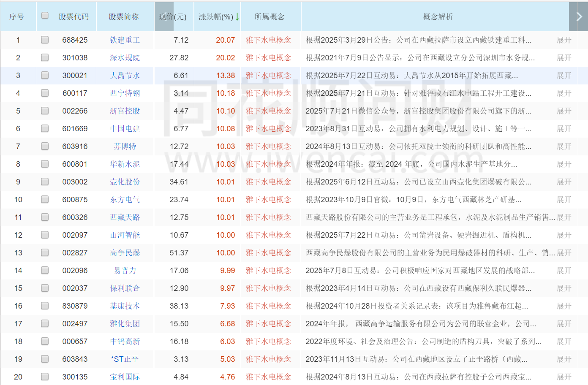
Task: Click the 股票简称 column header
Action: tap(123, 17)
